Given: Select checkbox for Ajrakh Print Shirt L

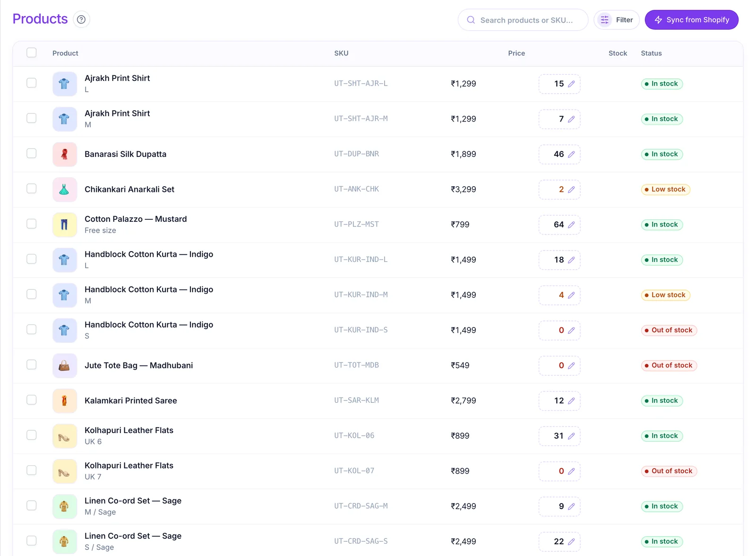Looking at the screenshot, I should (x=32, y=83).
